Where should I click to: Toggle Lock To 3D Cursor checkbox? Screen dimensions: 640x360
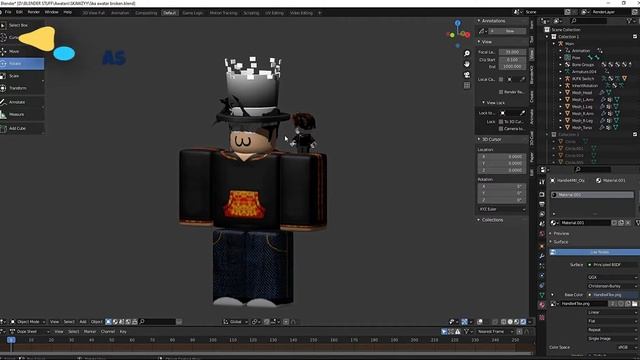click(x=501, y=122)
